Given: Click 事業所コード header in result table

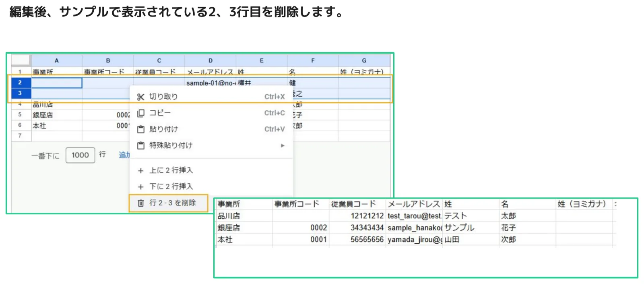Looking at the screenshot, I should (x=301, y=204).
